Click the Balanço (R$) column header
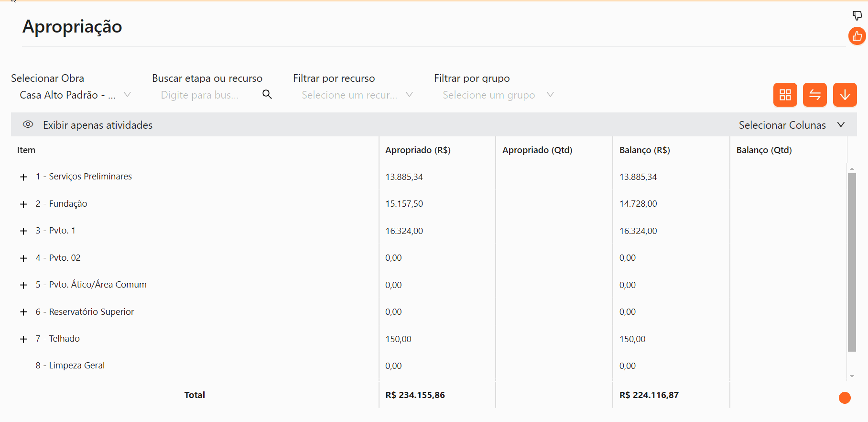868x422 pixels. [x=644, y=150]
